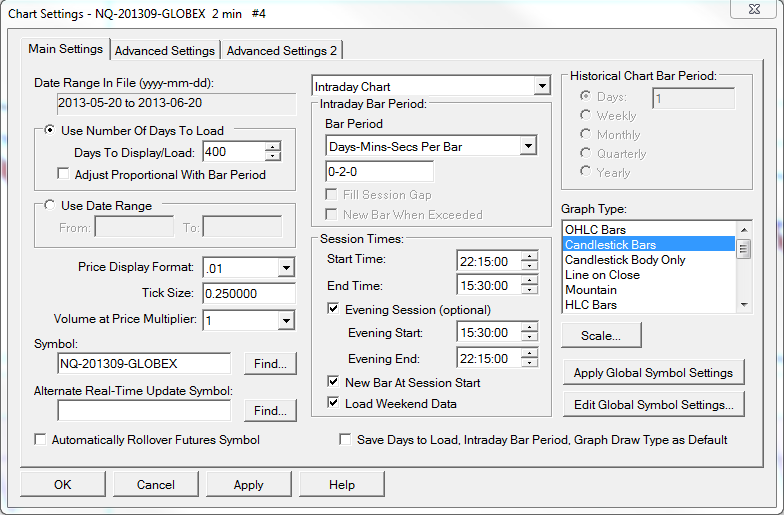Choose Mountain graph type

pos(649,290)
